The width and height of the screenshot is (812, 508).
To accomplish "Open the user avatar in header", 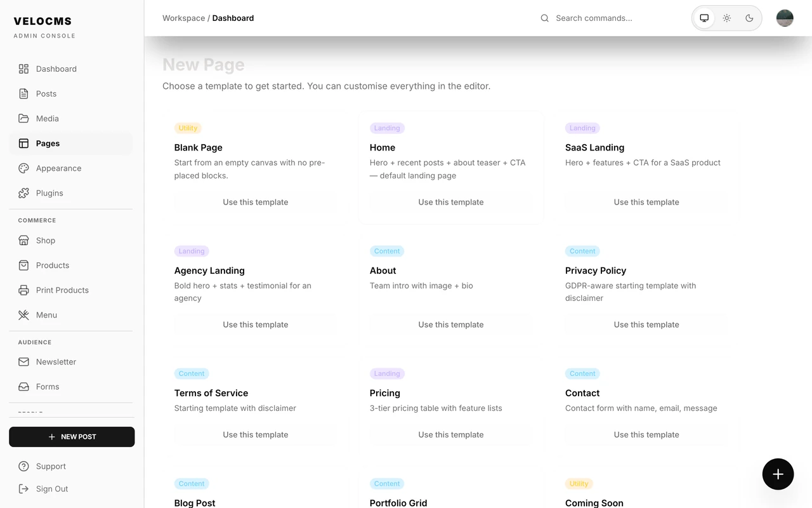I will point(785,18).
